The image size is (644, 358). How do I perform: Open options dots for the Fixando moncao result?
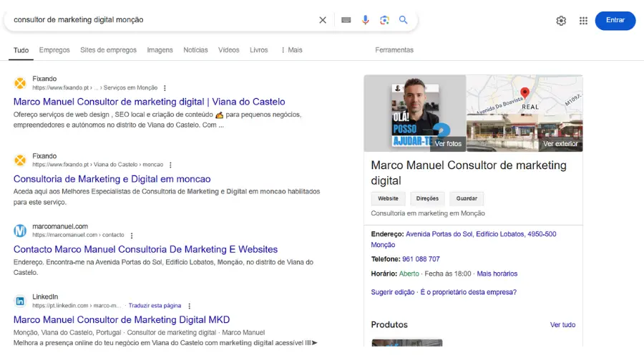[170, 165]
